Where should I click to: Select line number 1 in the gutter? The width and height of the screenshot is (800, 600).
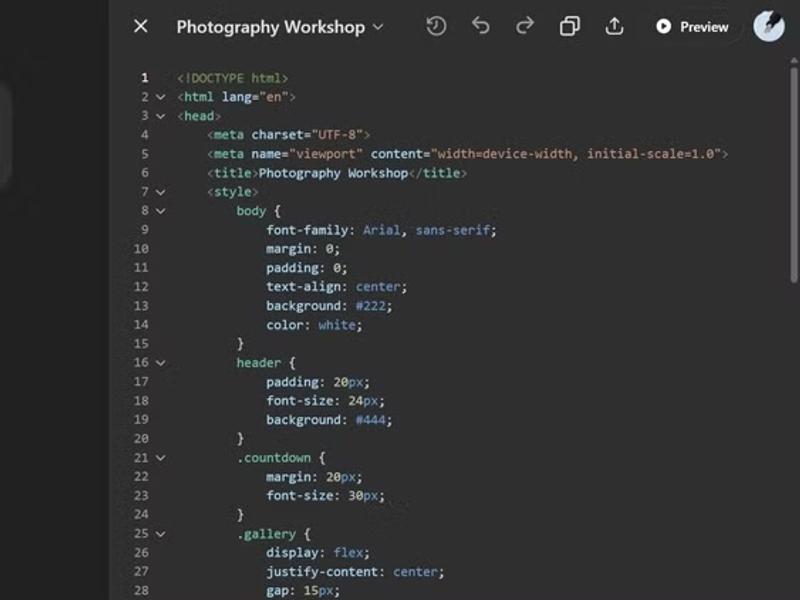(144, 78)
